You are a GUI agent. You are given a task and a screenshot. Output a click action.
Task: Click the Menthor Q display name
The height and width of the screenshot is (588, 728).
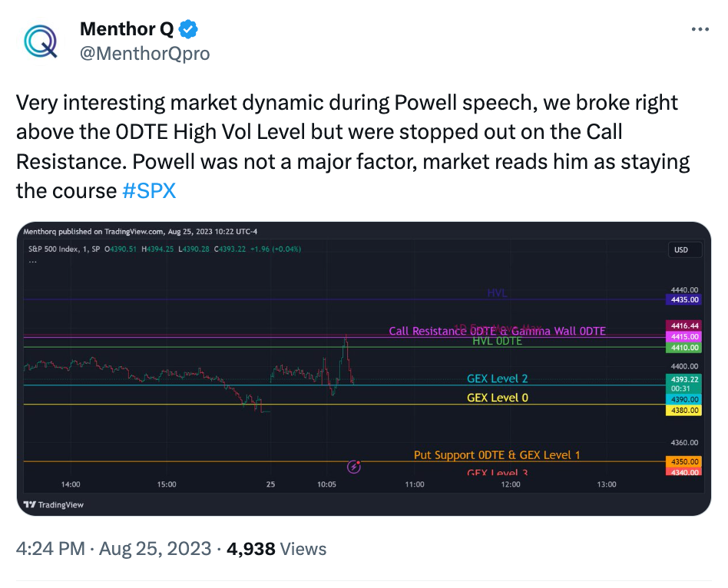click(x=127, y=28)
